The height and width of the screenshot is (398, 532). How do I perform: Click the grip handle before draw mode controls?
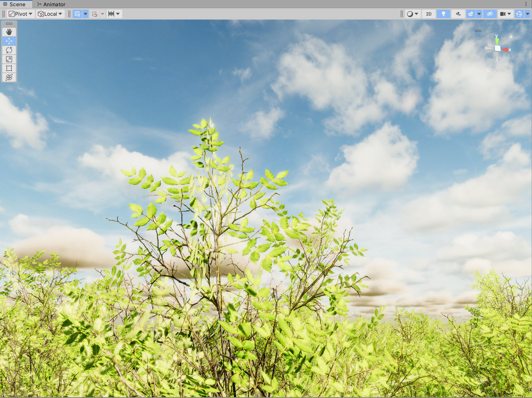[x=402, y=14]
